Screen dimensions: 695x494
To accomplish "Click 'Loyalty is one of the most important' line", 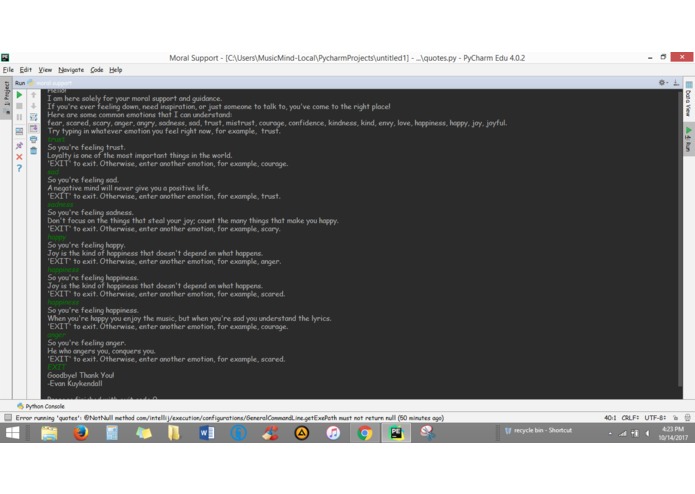I will click(140, 155).
